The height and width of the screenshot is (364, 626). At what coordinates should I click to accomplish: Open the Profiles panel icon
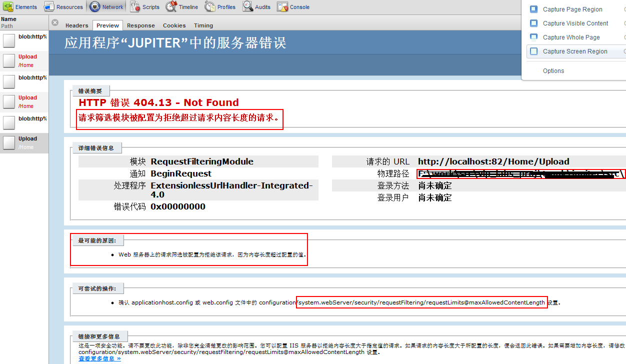pos(210,7)
